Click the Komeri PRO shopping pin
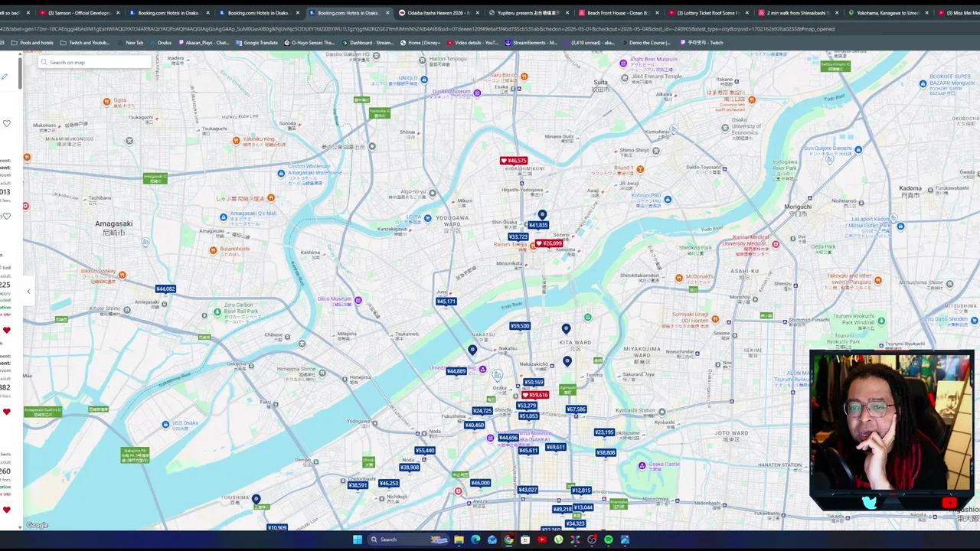The image size is (980, 551). (668, 200)
